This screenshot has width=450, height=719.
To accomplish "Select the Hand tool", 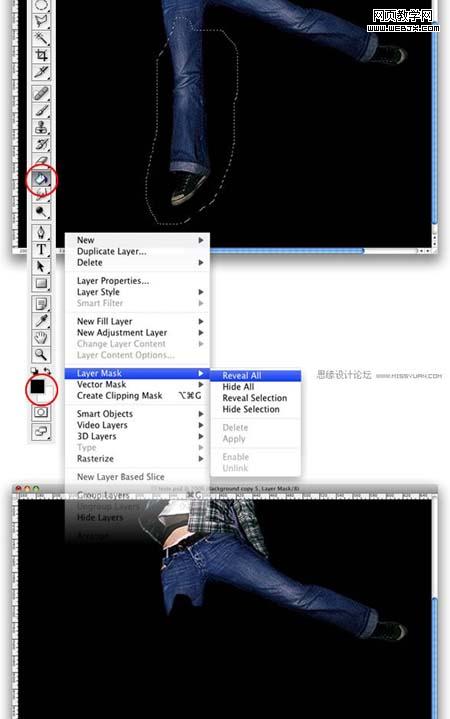I will point(41,337).
